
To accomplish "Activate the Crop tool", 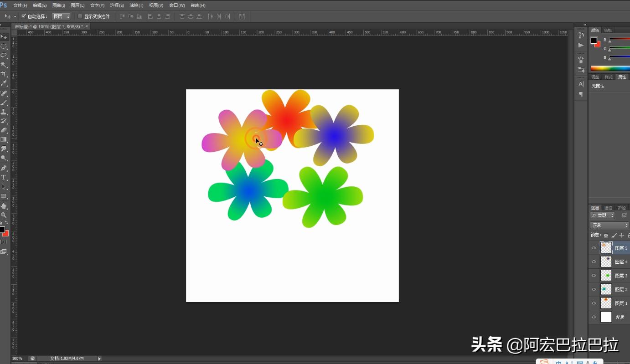I will pyautogui.click(x=4, y=74).
